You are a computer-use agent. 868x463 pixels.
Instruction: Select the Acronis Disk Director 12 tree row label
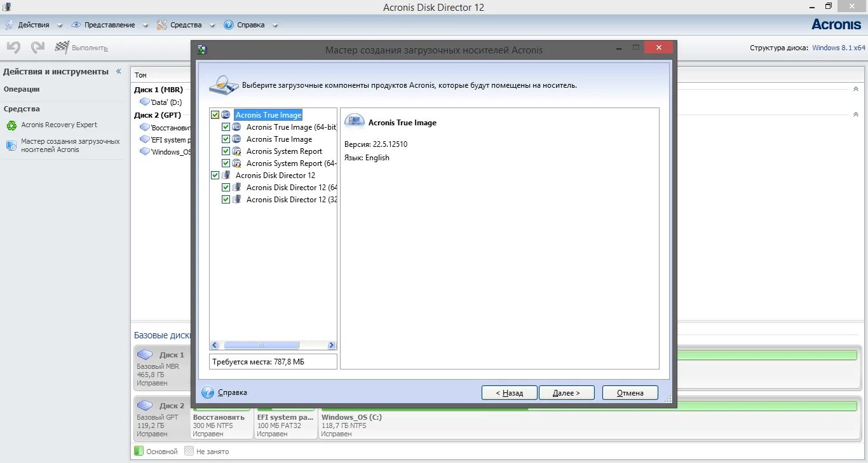[275, 176]
